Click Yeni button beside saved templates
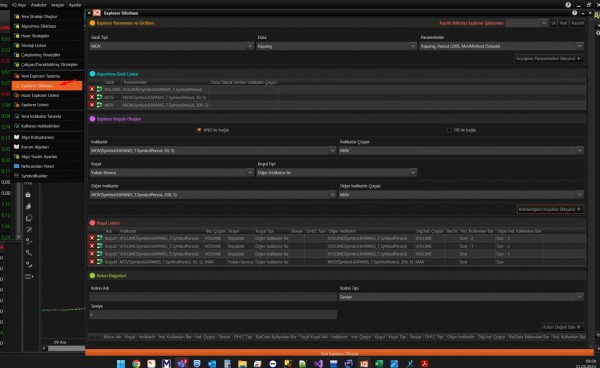 pos(563,23)
